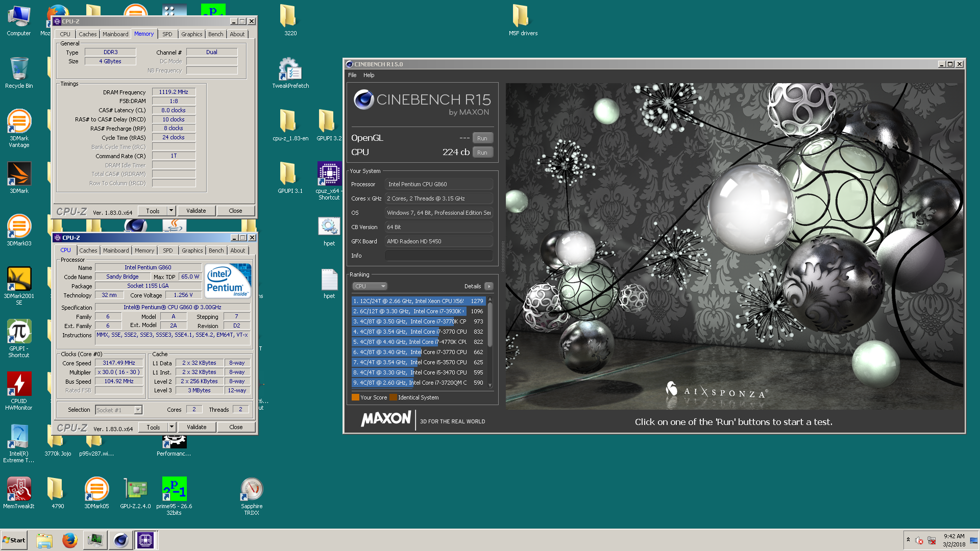Image resolution: width=980 pixels, height=551 pixels.
Task: Open the Recycle Bin icon
Action: 19,73
